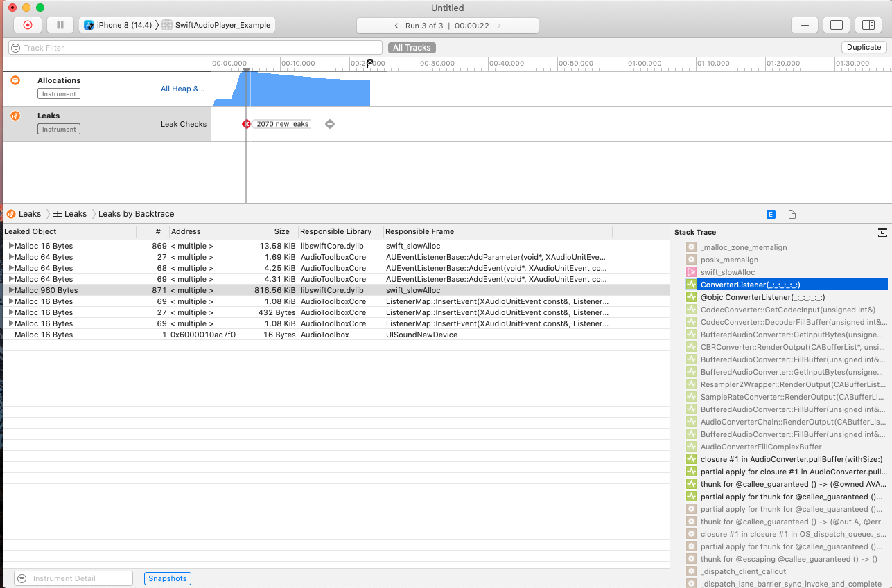The height and width of the screenshot is (588, 892).
Task: Sort by the Leaked Object column header
Action: pos(69,231)
